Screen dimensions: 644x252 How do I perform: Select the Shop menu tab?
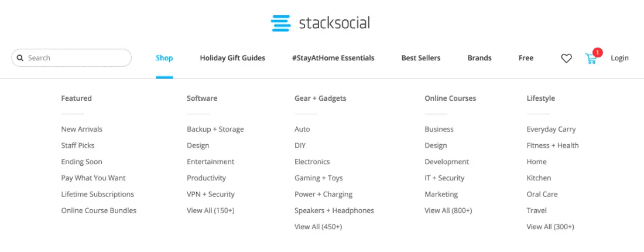coord(165,58)
